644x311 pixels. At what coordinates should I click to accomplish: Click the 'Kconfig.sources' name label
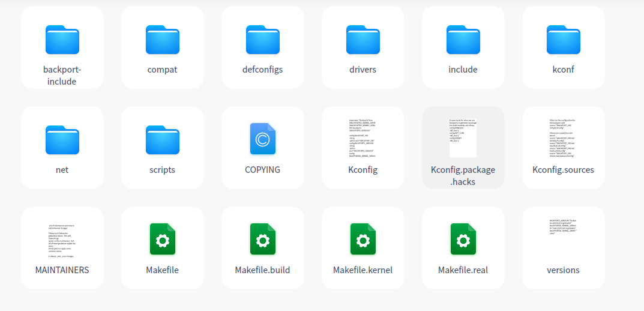pos(563,170)
